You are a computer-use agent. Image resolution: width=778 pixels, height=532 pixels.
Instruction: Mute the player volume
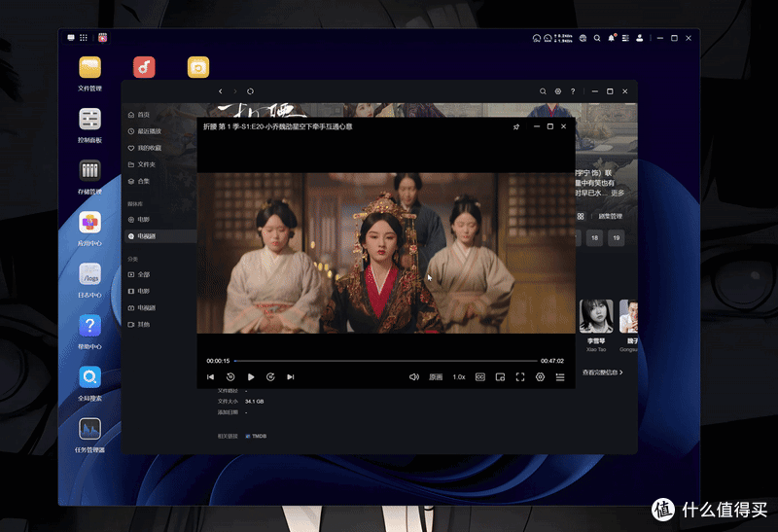point(414,377)
